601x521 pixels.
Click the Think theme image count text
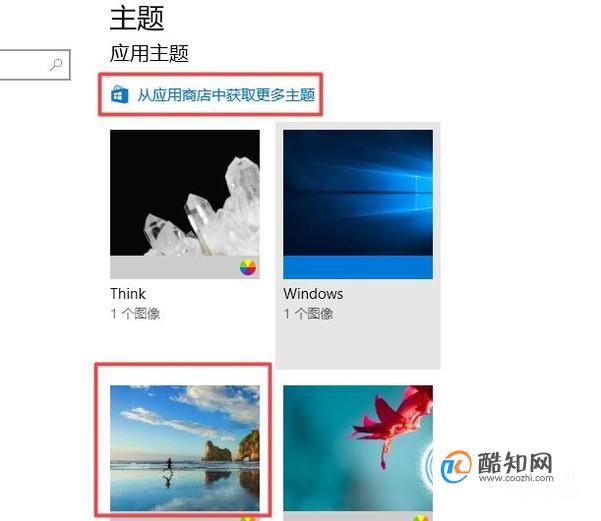click(135, 314)
